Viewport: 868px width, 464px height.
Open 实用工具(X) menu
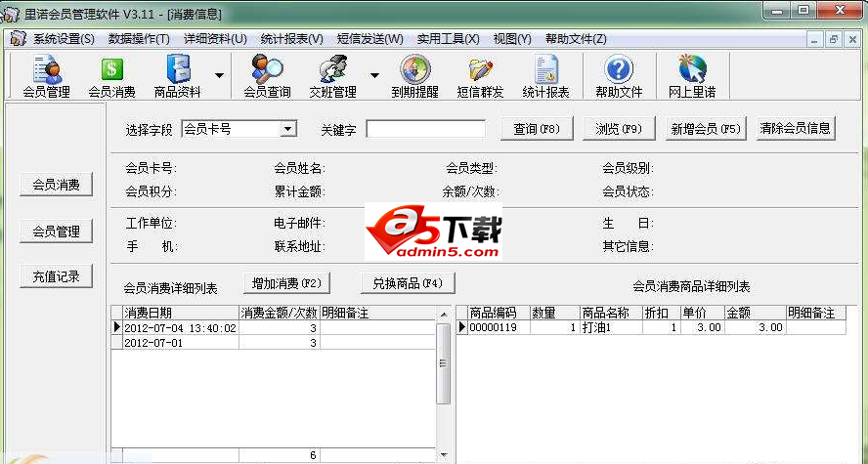coord(449,39)
